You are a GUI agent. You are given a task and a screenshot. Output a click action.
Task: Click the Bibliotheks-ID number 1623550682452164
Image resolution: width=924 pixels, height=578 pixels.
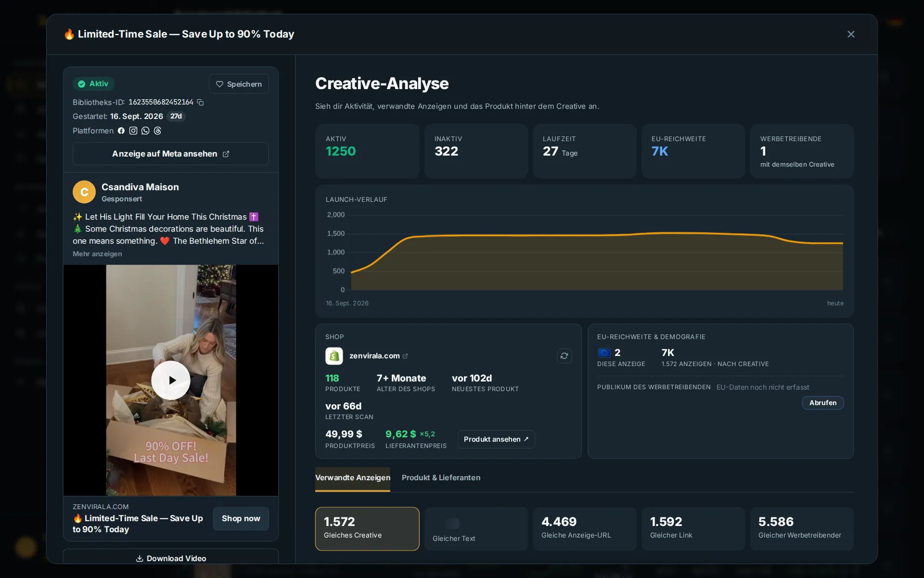(x=161, y=102)
